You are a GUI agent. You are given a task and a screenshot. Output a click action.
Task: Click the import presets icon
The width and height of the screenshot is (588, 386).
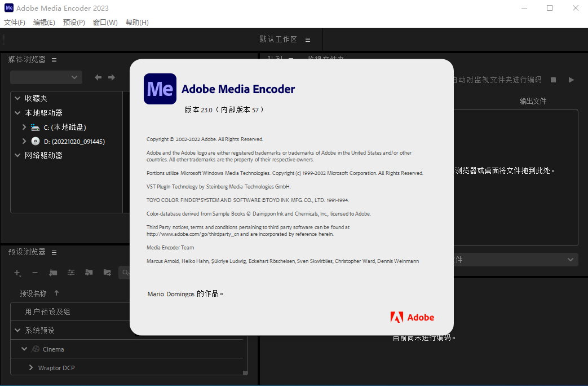pyautogui.click(x=89, y=273)
